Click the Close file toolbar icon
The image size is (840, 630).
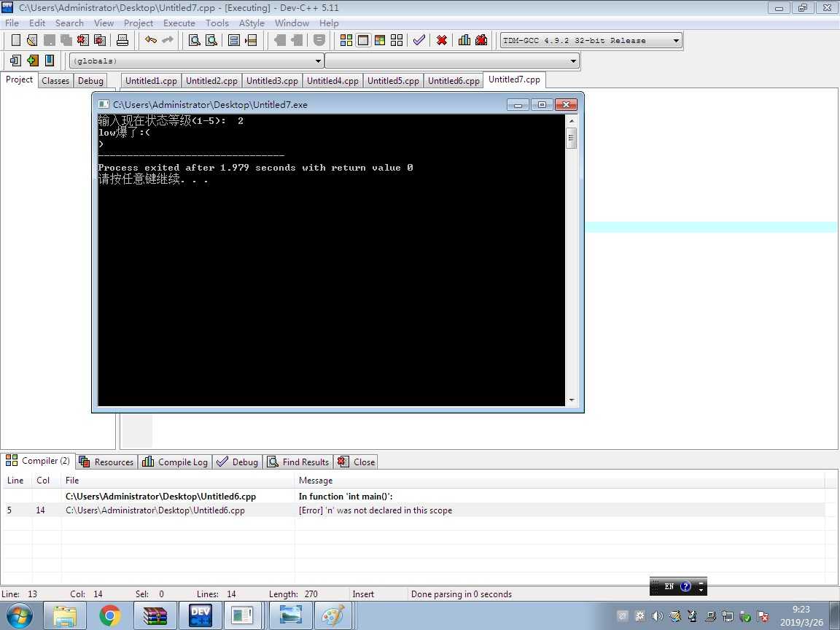click(x=82, y=40)
